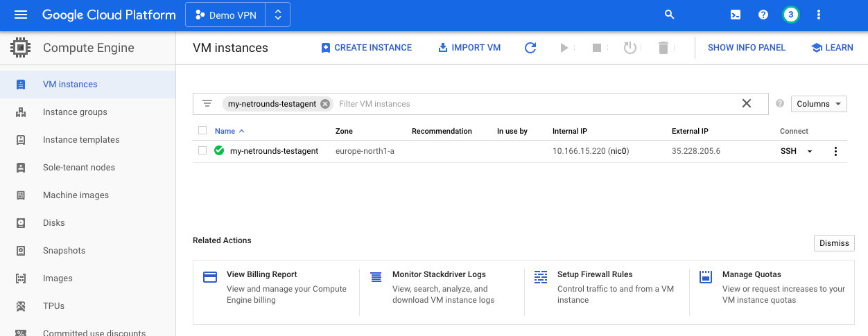Expand the SSH connection options arrow

[809, 151]
